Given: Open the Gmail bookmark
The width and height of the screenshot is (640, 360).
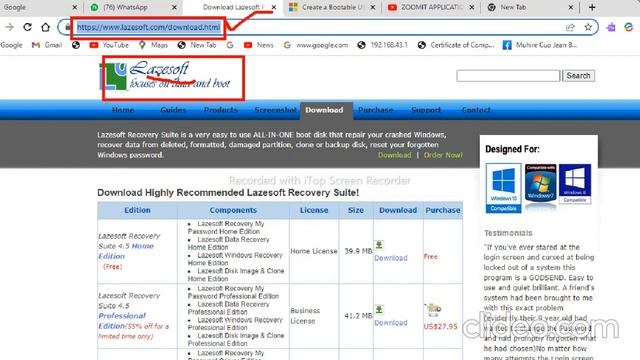Looking at the screenshot, I should pos(47,45).
